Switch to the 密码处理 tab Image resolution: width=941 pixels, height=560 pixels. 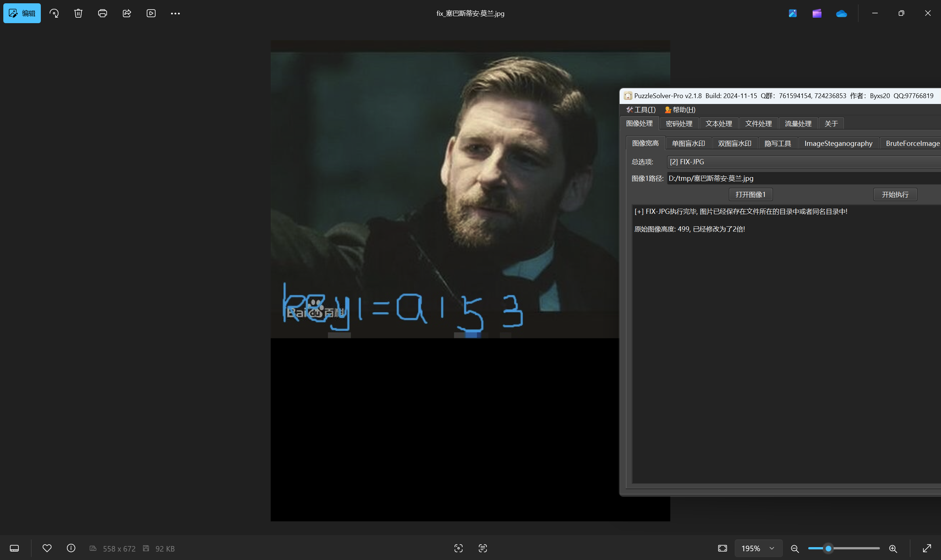[679, 124]
